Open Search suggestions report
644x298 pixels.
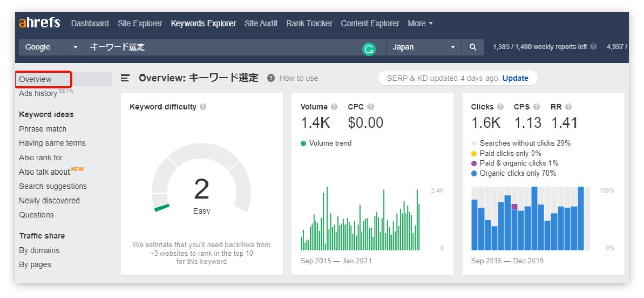pos(53,186)
